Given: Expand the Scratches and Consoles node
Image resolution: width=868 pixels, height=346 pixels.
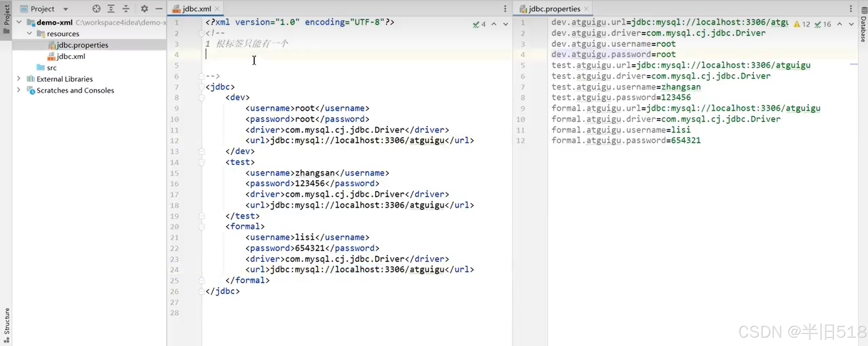Looking at the screenshot, I should 18,90.
